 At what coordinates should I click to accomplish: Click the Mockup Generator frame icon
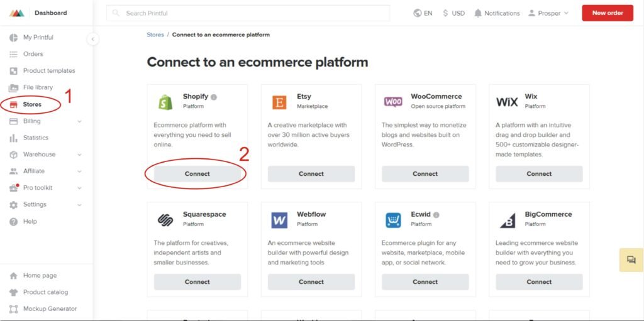click(x=14, y=309)
